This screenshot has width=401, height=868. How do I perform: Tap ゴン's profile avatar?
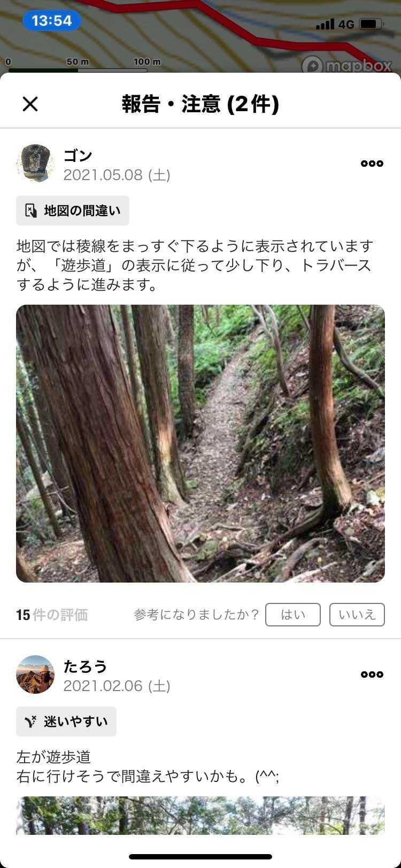(35, 163)
